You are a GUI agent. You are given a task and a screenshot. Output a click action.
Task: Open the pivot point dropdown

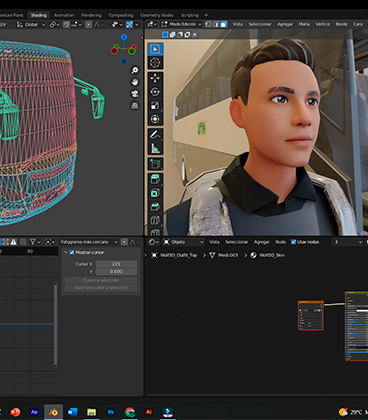point(54,25)
